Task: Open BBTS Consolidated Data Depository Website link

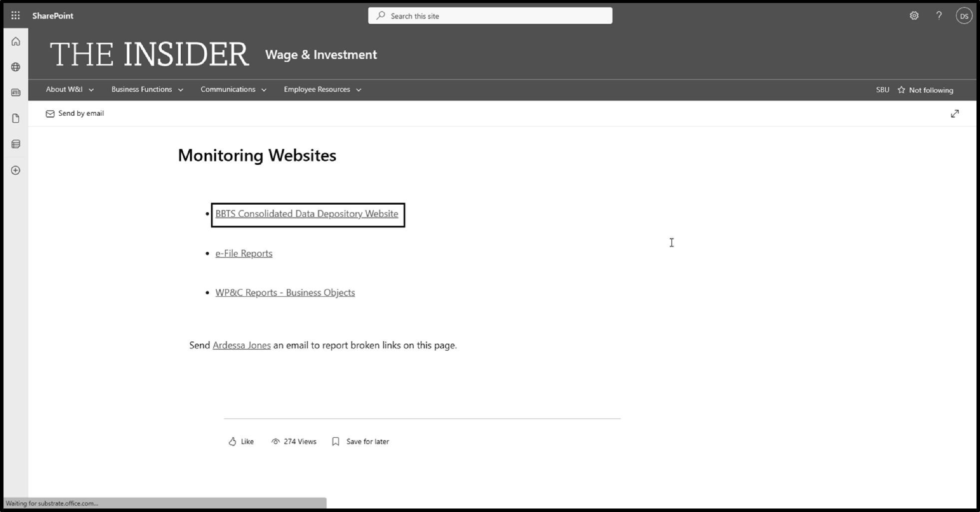Action: 307,214
